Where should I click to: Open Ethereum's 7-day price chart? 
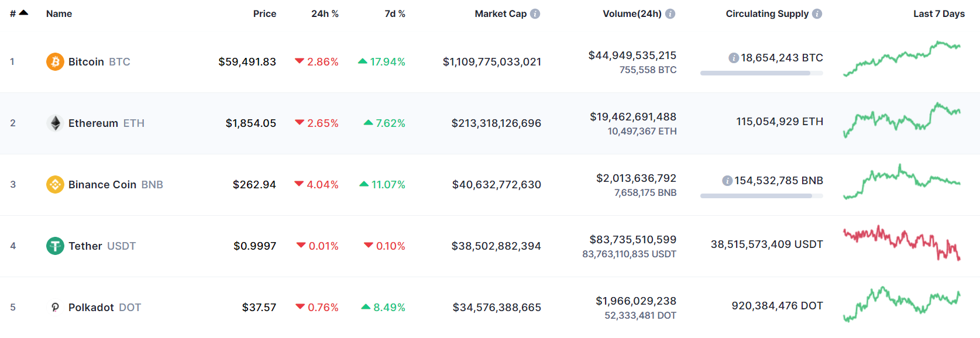[x=902, y=120]
